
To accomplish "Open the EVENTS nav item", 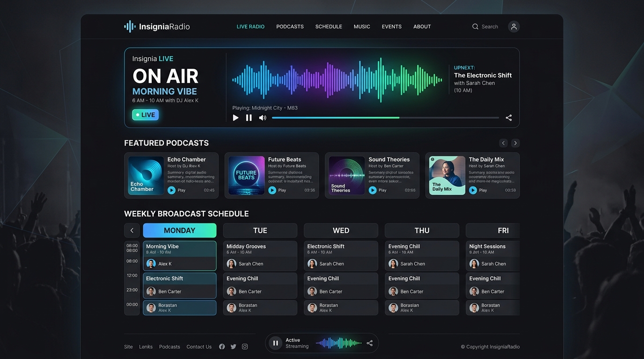I will pyautogui.click(x=392, y=27).
